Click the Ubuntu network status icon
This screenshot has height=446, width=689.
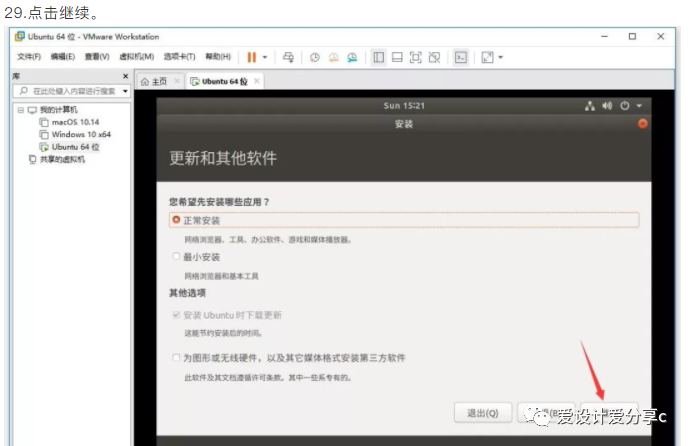590,106
